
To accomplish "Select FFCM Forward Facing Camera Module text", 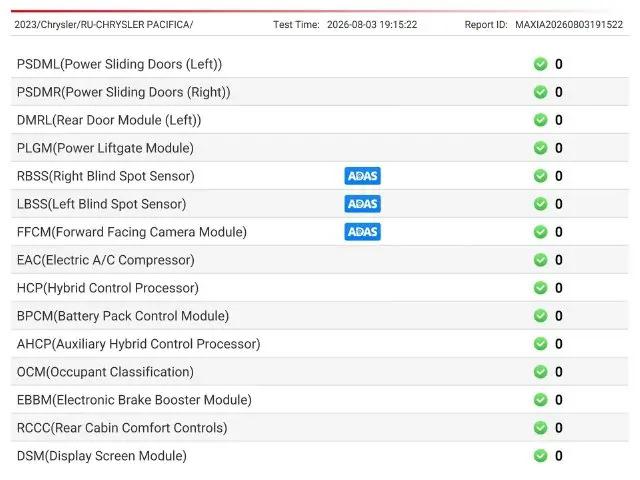I will 132,232.
